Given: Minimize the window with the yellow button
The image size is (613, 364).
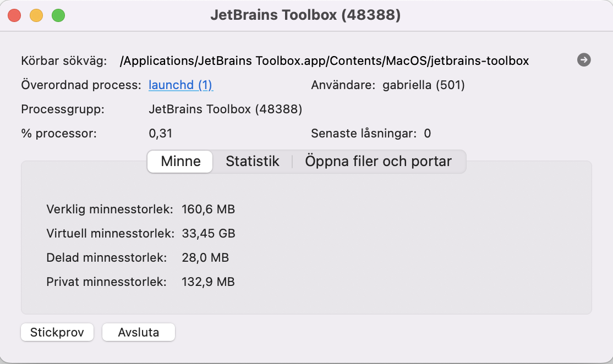Looking at the screenshot, I should [36, 15].
